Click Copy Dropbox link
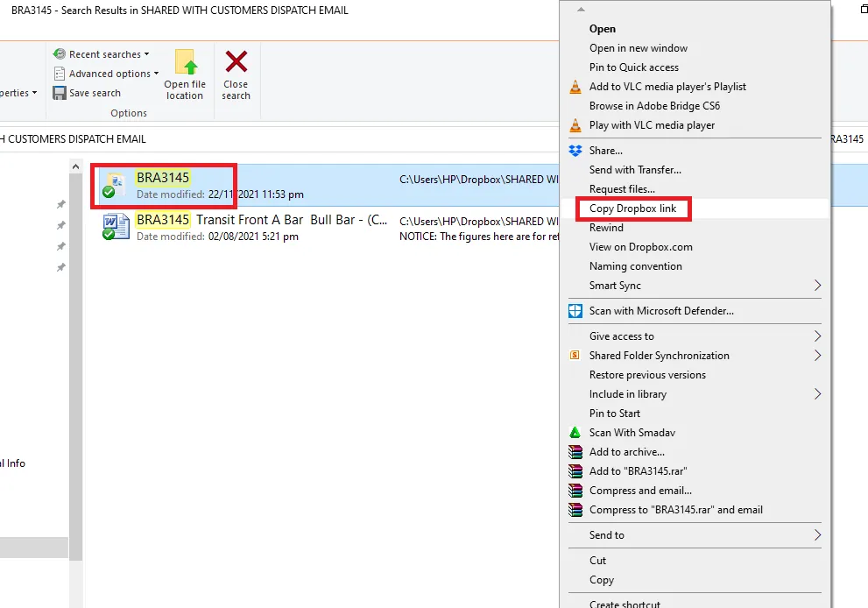This screenshot has height=608, width=868. [x=632, y=209]
